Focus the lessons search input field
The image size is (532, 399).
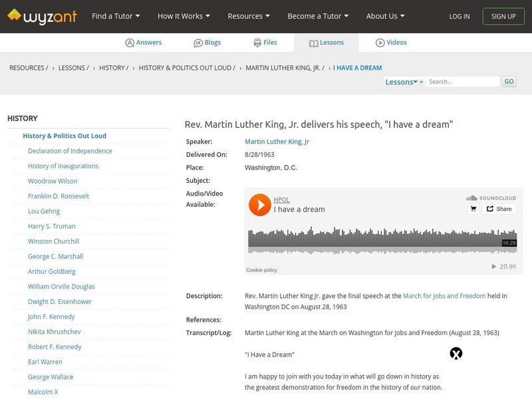[462, 82]
